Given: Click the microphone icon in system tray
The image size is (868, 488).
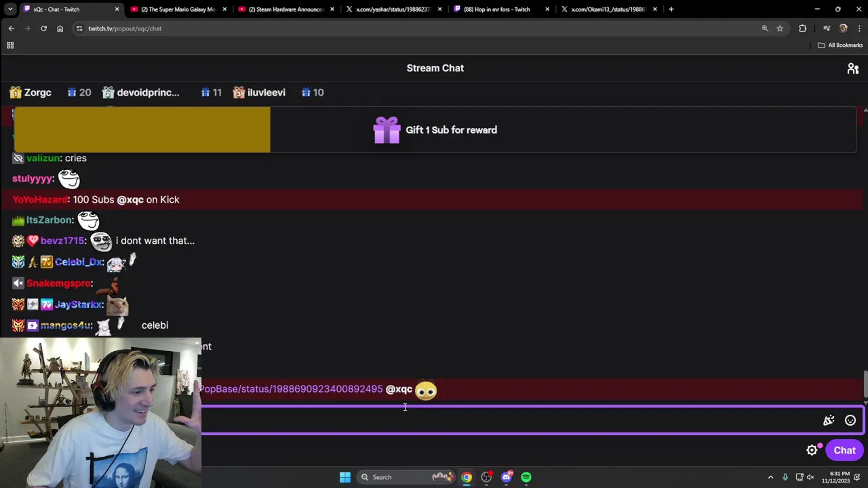Looking at the screenshot, I should (785, 477).
